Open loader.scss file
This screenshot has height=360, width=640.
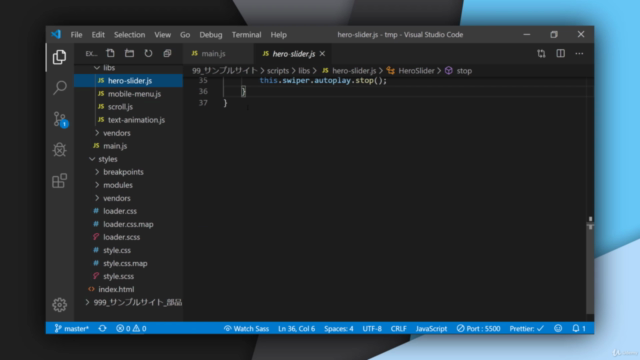coord(121,237)
